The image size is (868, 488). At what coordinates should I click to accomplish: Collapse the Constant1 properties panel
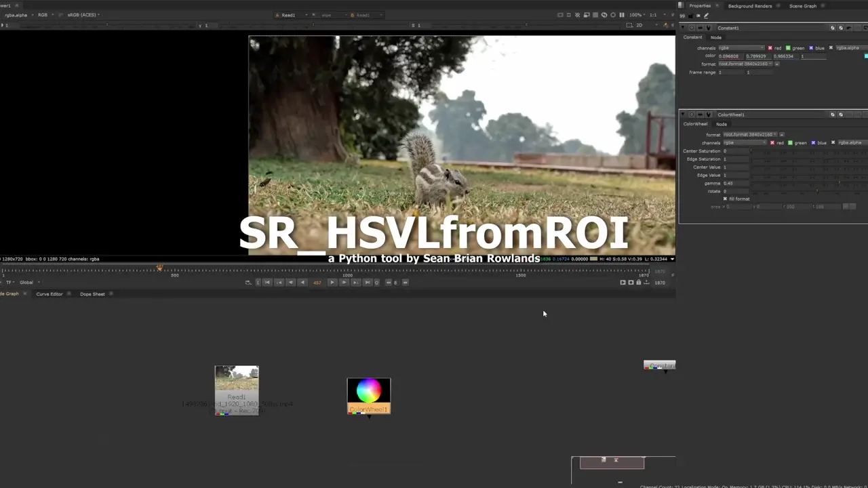pyautogui.click(x=684, y=28)
